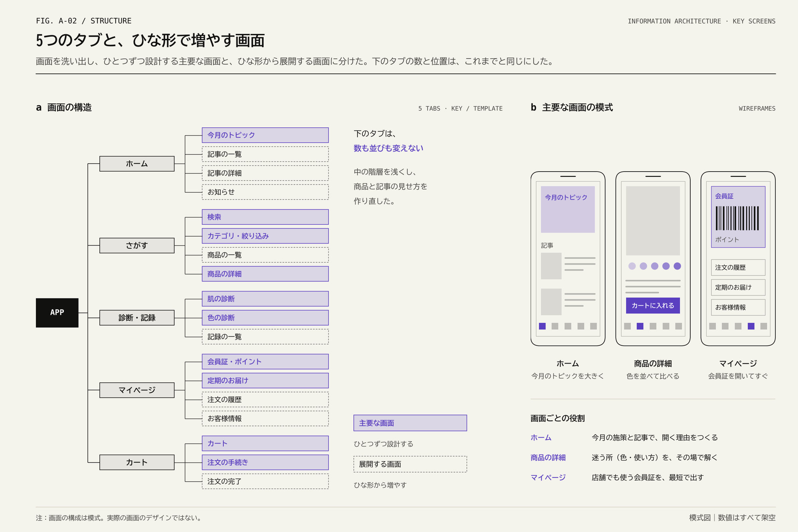Click the purple text 数も並びも変えない

point(388,148)
